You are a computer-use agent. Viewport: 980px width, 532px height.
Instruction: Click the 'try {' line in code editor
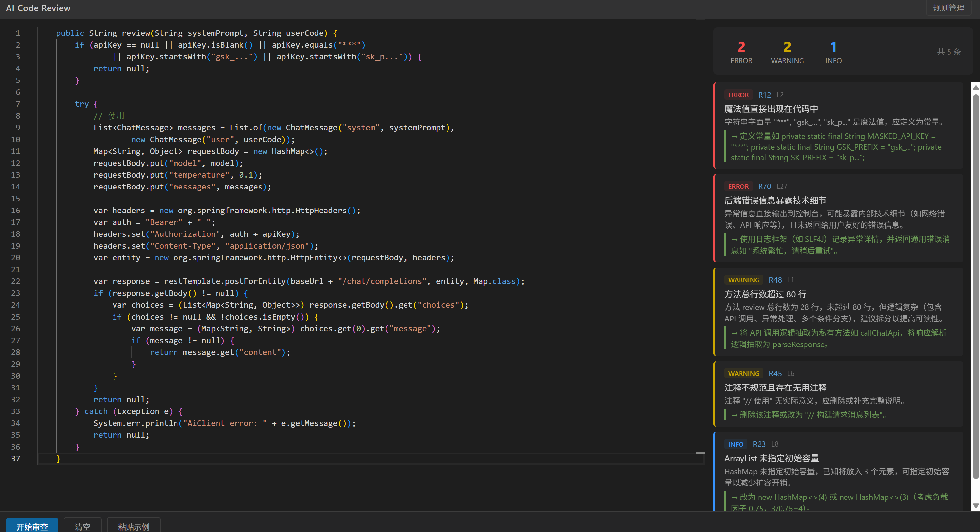[x=86, y=104]
